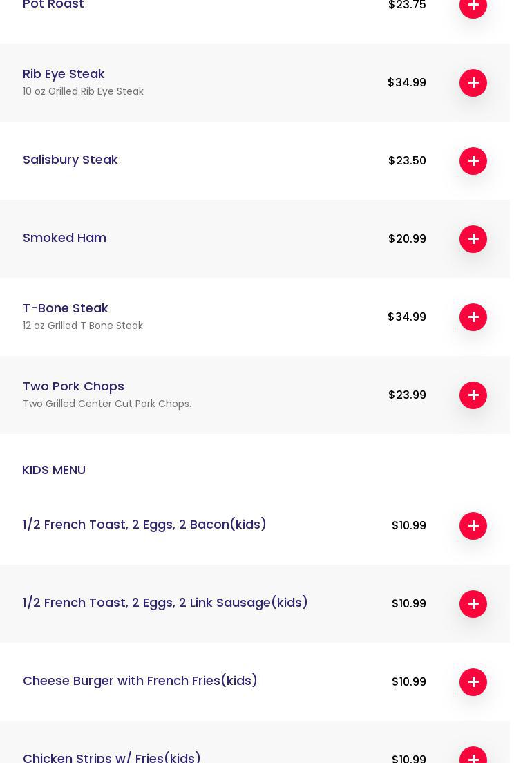Open the Two Pork Chops item
This screenshot has height=763, width=532.
pos(73,386)
